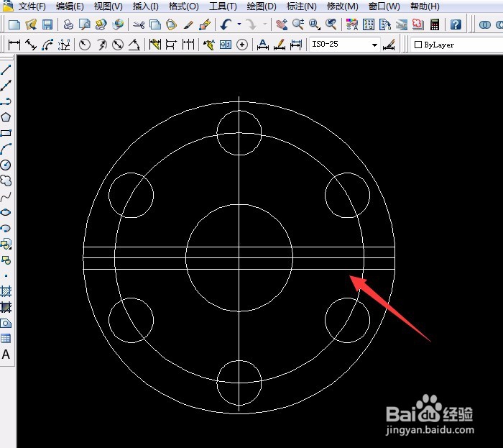Screen dimensions: 503x448
Task: Expand the undo history arrow
Action: click(239, 24)
